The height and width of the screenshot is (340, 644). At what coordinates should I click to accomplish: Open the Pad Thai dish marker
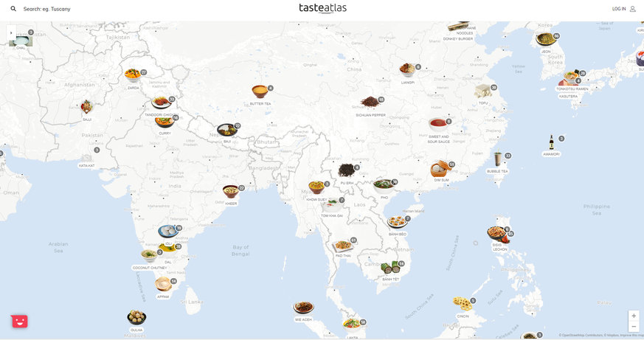[343, 246]
